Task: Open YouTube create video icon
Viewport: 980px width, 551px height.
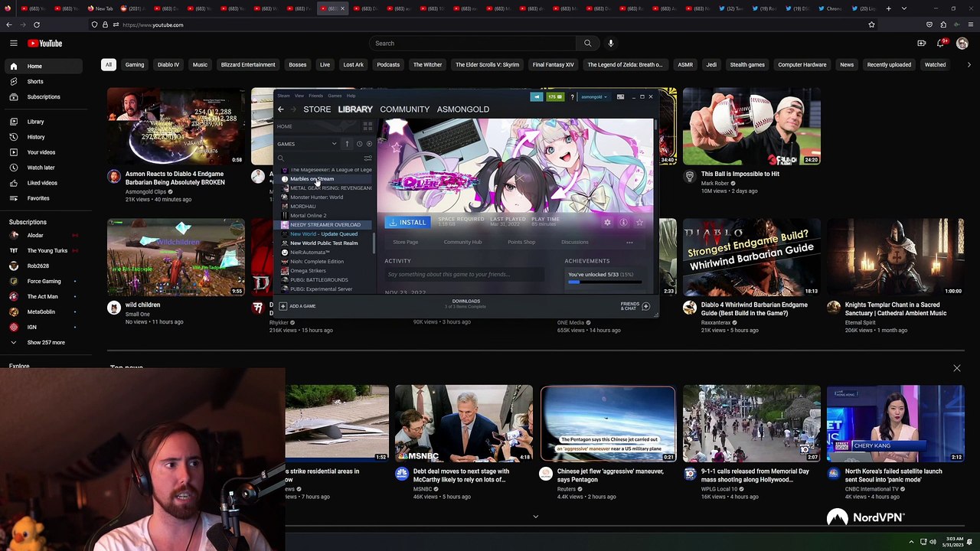Action: tap(921, 44)
